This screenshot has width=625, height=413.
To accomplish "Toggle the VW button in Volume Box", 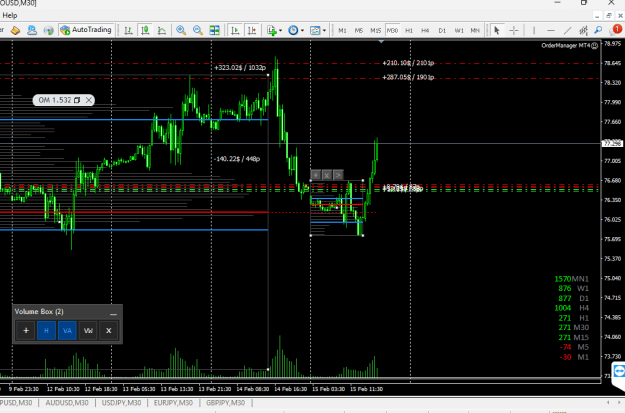I will point(88,330).
